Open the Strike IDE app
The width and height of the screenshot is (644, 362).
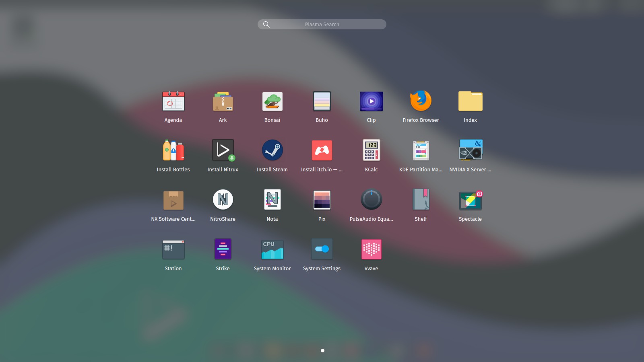click(223, 249)
